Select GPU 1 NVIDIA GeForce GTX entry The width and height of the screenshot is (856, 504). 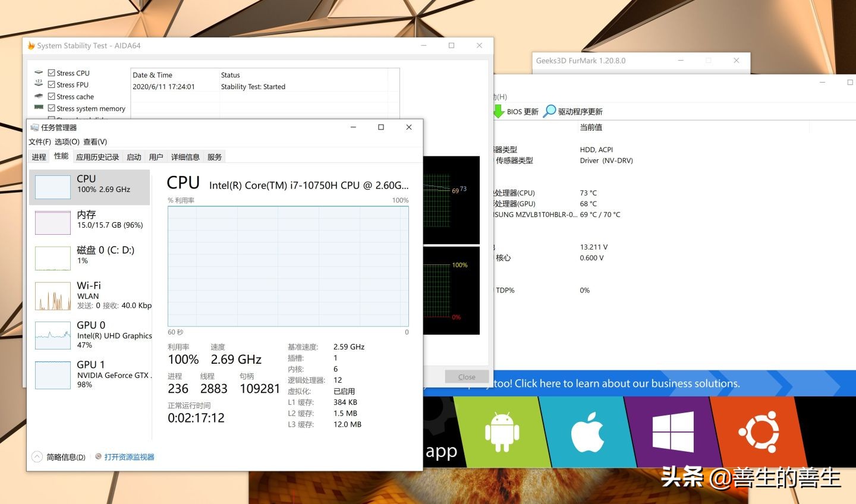click(90, 375)
